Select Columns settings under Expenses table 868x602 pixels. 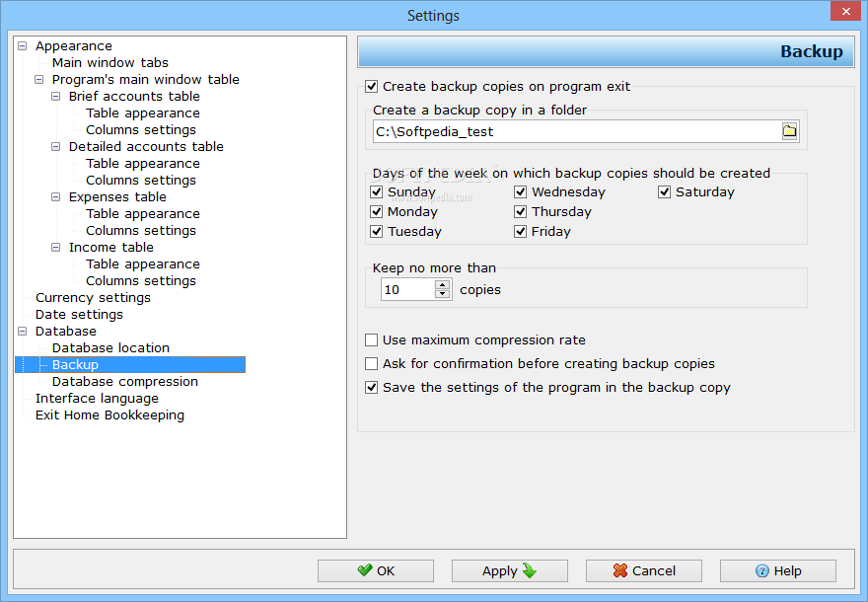[x=141, y=230]
